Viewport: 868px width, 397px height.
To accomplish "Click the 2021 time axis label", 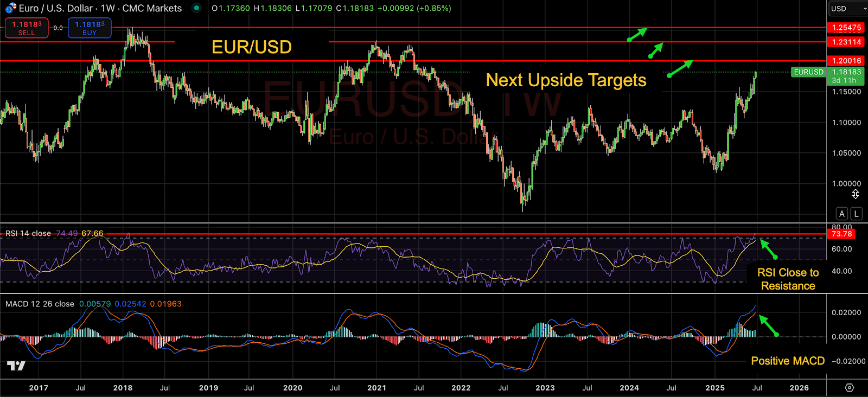I will 376,388.
